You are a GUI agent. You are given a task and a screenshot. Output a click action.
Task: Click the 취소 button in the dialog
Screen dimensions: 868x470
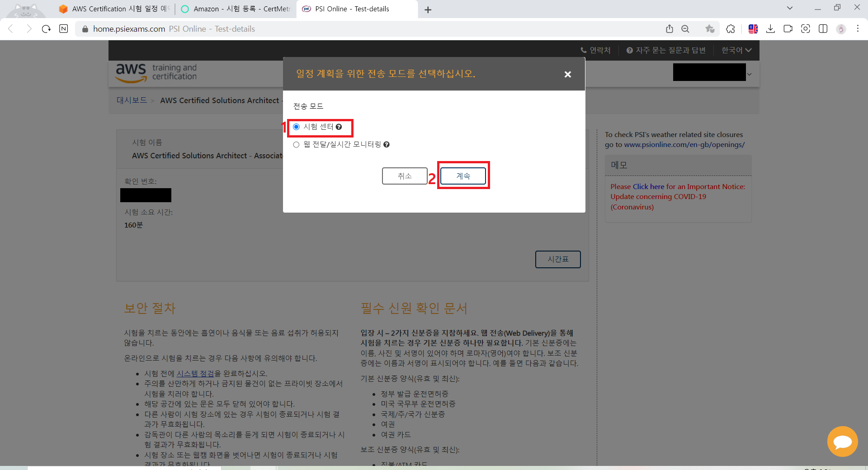pos(405,176)
